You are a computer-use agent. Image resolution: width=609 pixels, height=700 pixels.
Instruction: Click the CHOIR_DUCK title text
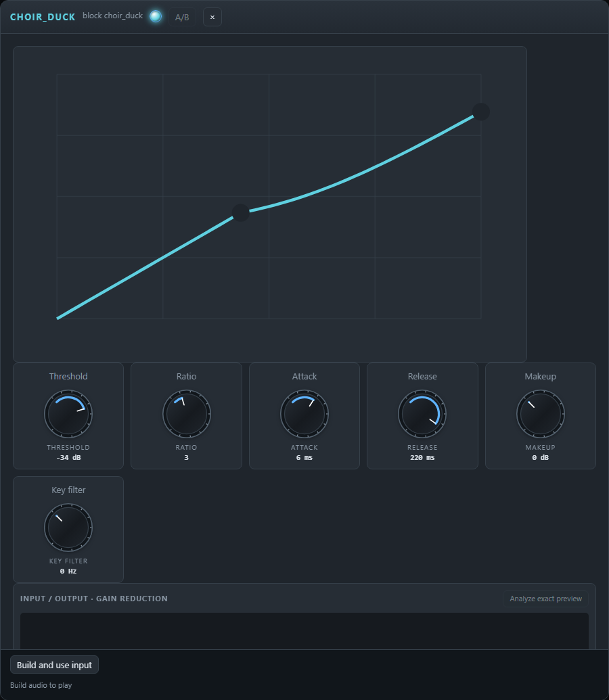click(43, 17)
